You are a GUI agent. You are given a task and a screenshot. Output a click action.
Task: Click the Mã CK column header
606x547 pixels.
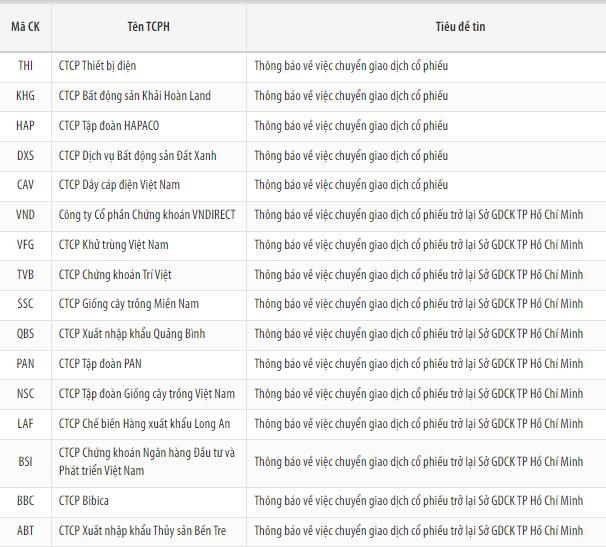(x=25, y=27)
